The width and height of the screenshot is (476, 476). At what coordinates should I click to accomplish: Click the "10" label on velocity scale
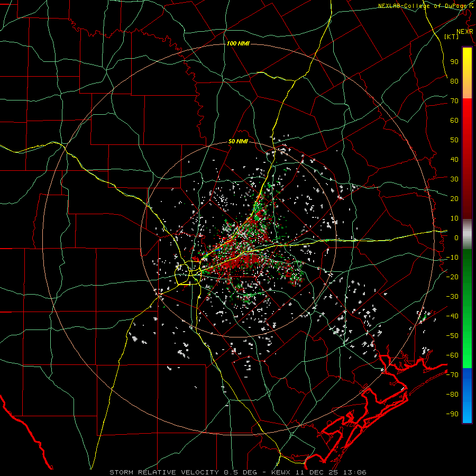tap(454, 218)
